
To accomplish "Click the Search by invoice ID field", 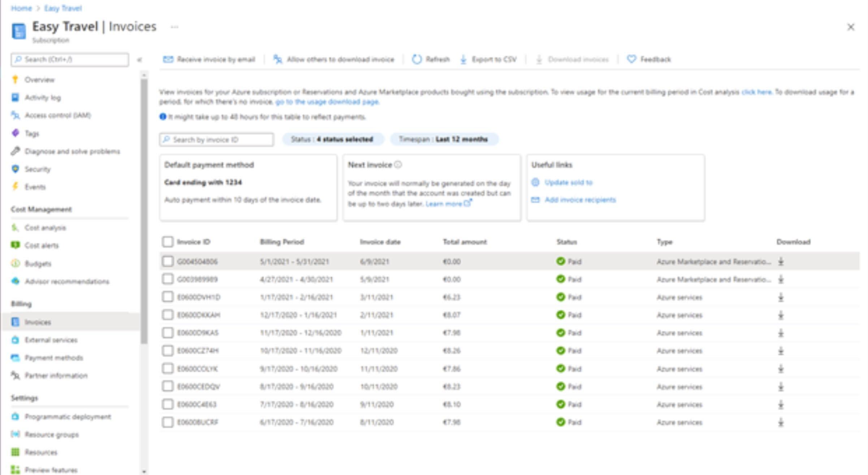I will (216, 140).
